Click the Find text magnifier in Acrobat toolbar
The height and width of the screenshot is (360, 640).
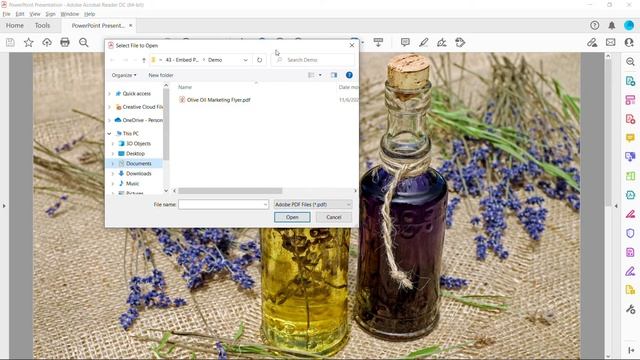(84, 42)
